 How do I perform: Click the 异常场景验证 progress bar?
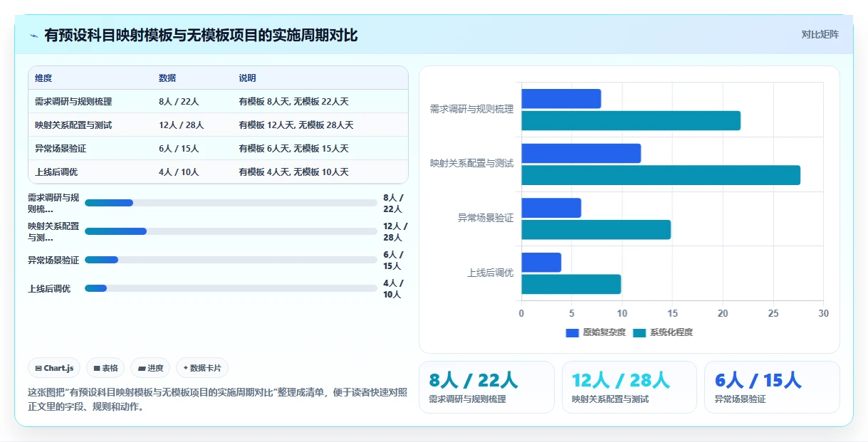(x=231, y=260)
